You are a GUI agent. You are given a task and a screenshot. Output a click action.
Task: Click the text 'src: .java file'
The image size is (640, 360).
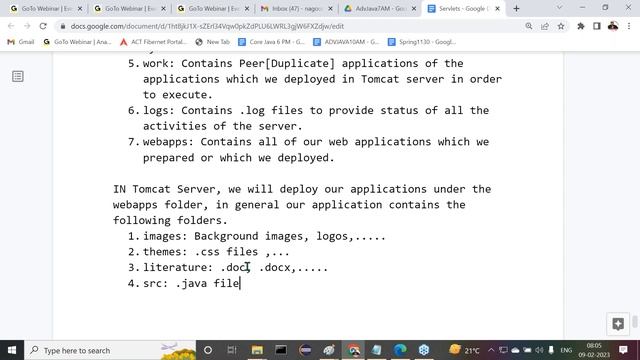[191, 283]
